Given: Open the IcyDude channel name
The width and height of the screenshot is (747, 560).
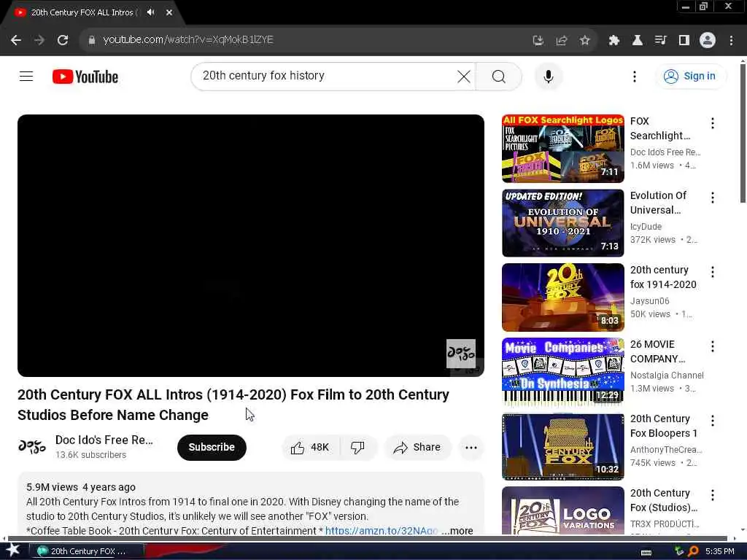Looking at the screenshot, I should (646, 227).
